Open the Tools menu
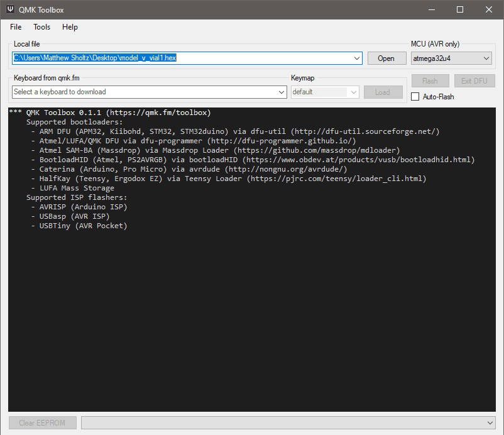The image size is (504, 435). pos(42,27)
